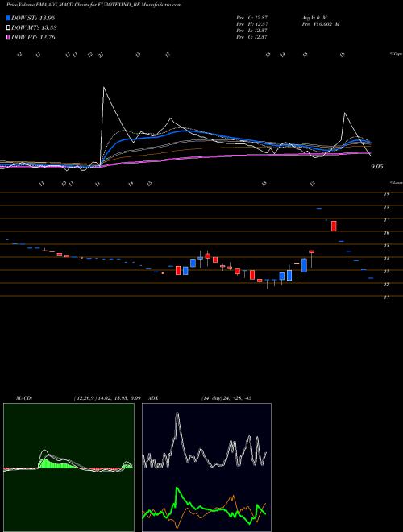
Task: Click the white DOW MT legend swatch
Action: click(x=8, y=28)
